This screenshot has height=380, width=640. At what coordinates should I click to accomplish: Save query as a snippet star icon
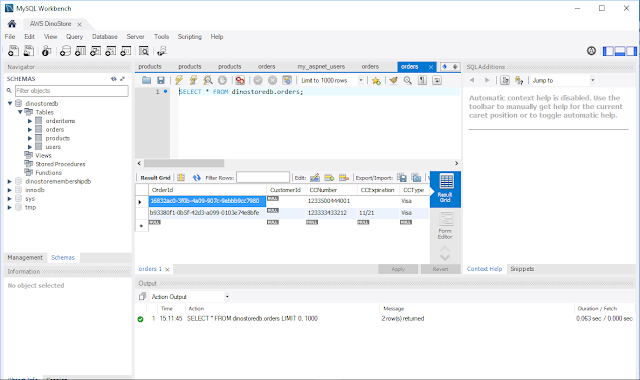(376, 80)
